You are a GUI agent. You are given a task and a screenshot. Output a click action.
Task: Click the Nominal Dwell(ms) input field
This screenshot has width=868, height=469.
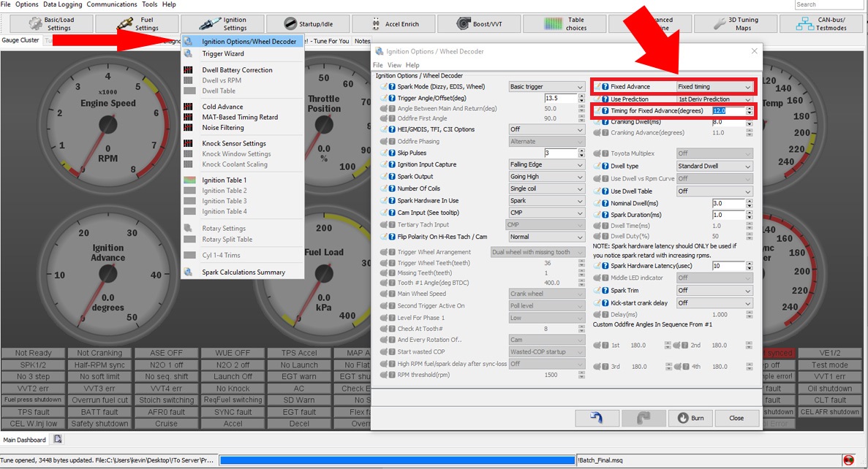point(727,204)
